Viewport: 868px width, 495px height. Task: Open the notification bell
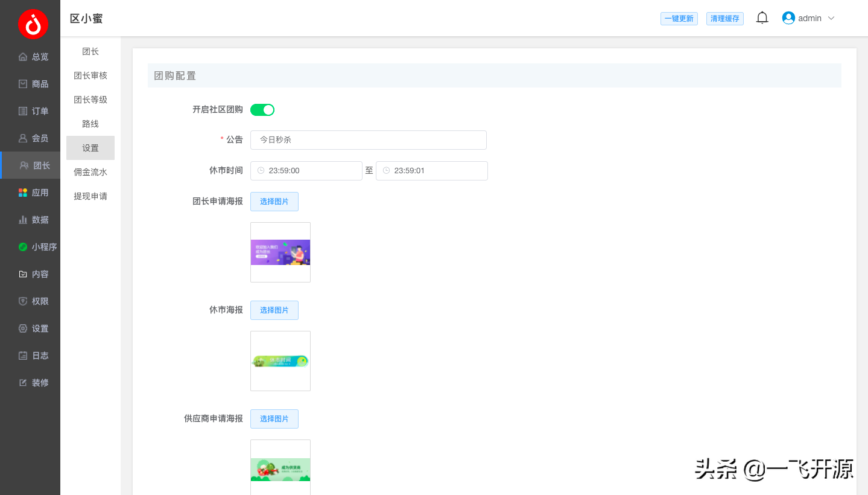pos(762,18)
